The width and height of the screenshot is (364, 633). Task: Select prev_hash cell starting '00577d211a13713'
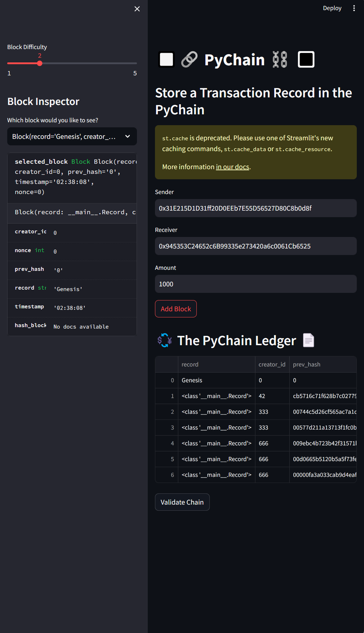(x=323, y=427)
